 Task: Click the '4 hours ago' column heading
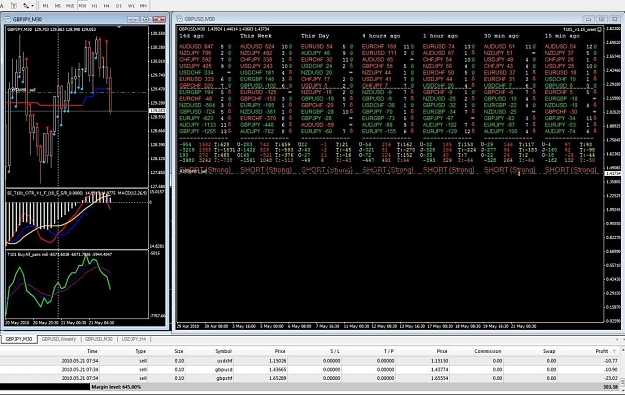[x=381, y=36]
